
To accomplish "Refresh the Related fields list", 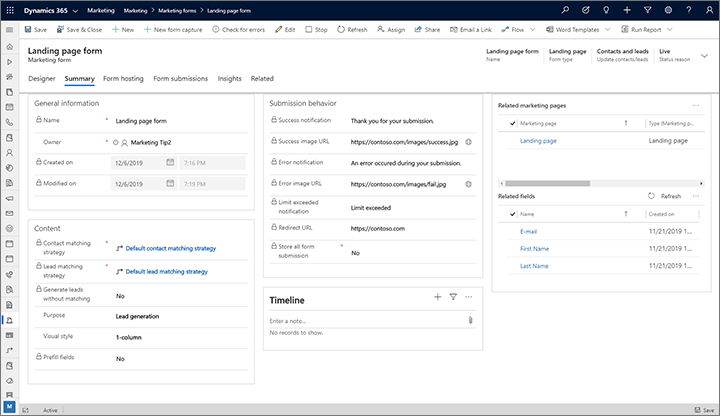I will 664,196.
